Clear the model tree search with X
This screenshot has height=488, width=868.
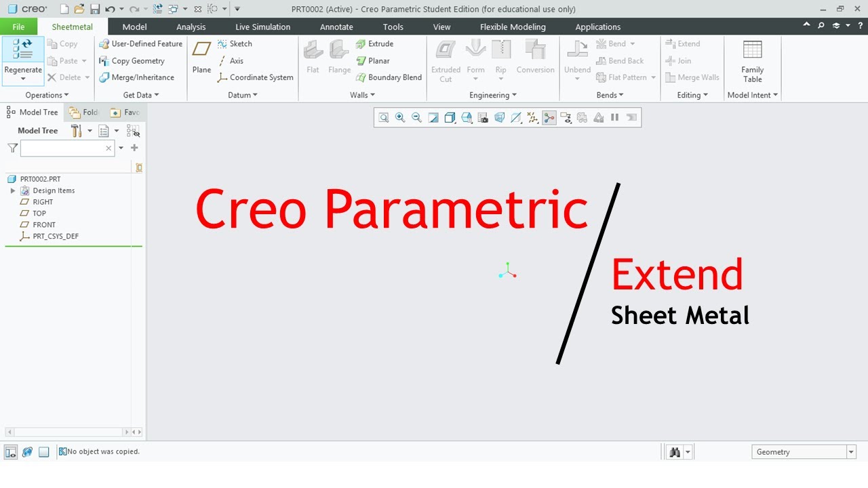pos(108,148)
